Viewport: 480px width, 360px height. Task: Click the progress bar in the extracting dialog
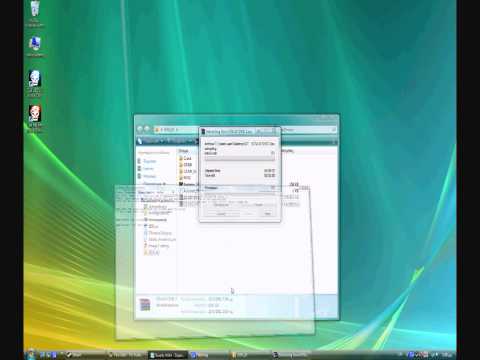point(239,159)
